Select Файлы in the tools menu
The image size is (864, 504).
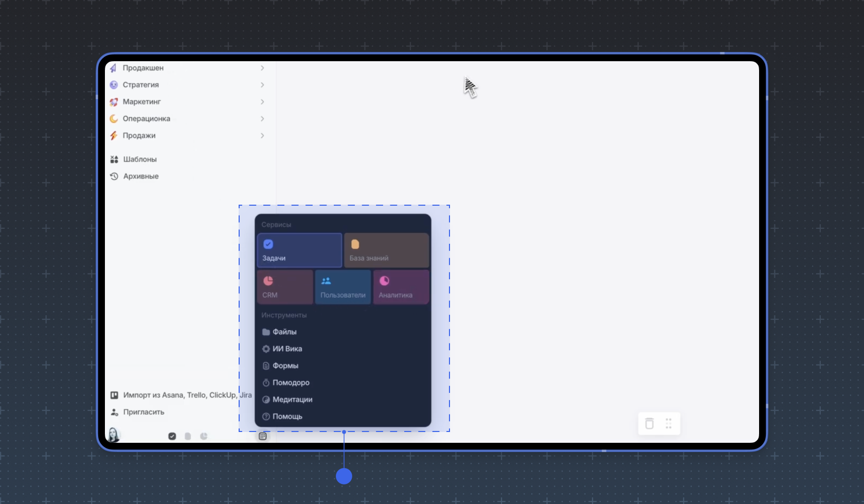tap(284, 332)
